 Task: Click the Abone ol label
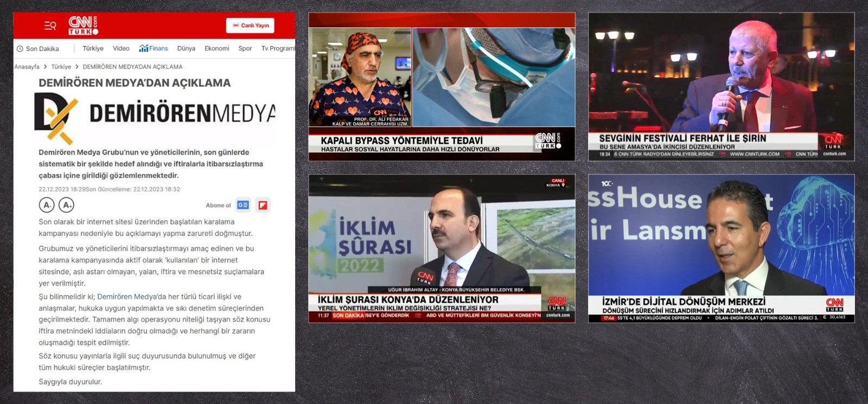click(218, 205)
